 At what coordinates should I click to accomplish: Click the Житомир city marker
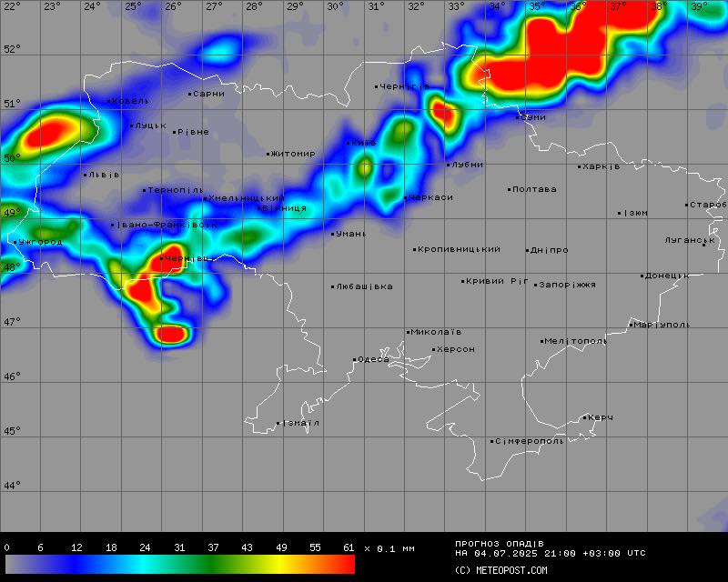(x=268, y=154)
